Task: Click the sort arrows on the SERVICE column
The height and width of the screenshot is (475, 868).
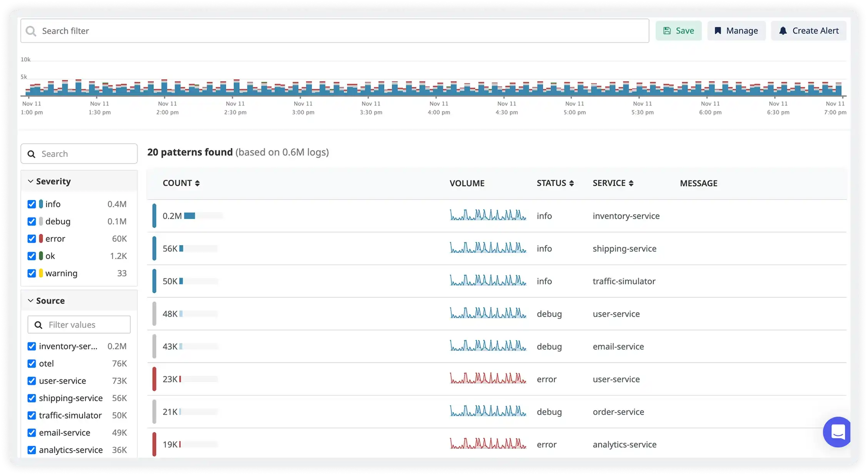Action: coord(631,183)
